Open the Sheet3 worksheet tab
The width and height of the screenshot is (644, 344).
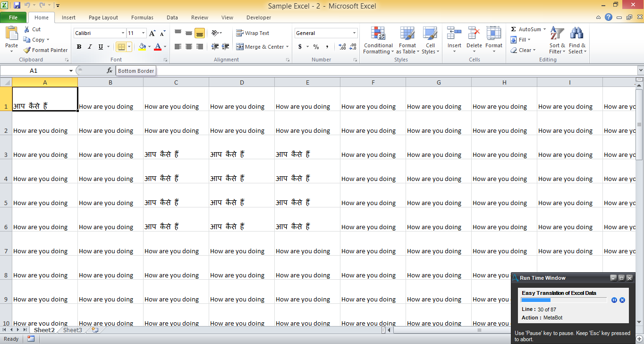pos(72,330)
